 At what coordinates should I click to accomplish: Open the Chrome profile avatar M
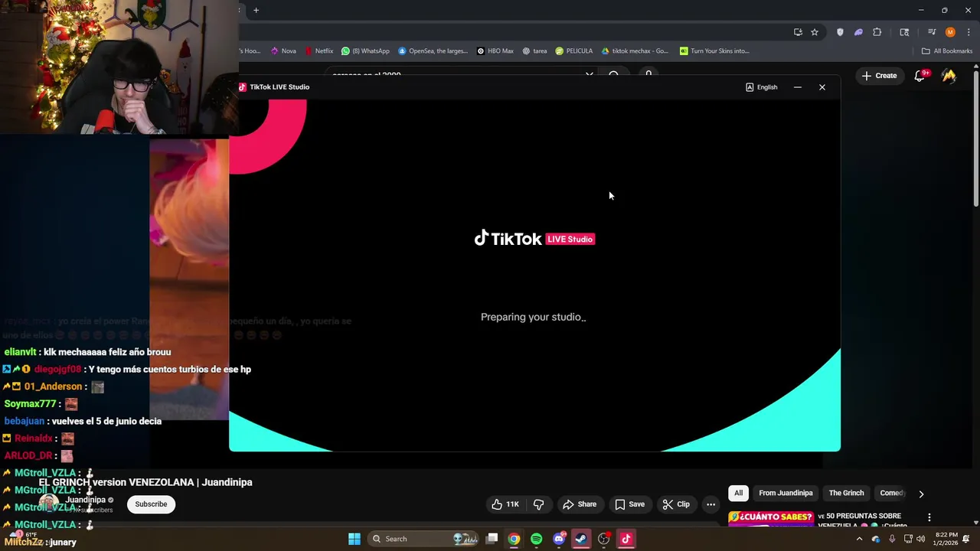(950, 32)
